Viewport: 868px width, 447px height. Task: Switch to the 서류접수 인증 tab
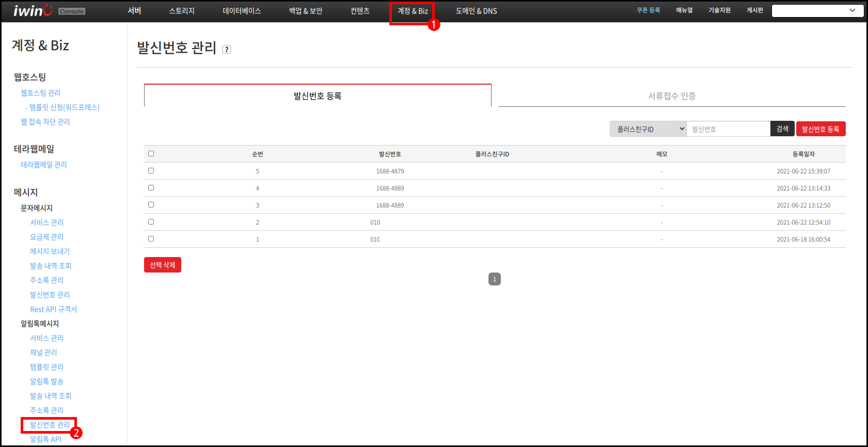tap(672, 96)
